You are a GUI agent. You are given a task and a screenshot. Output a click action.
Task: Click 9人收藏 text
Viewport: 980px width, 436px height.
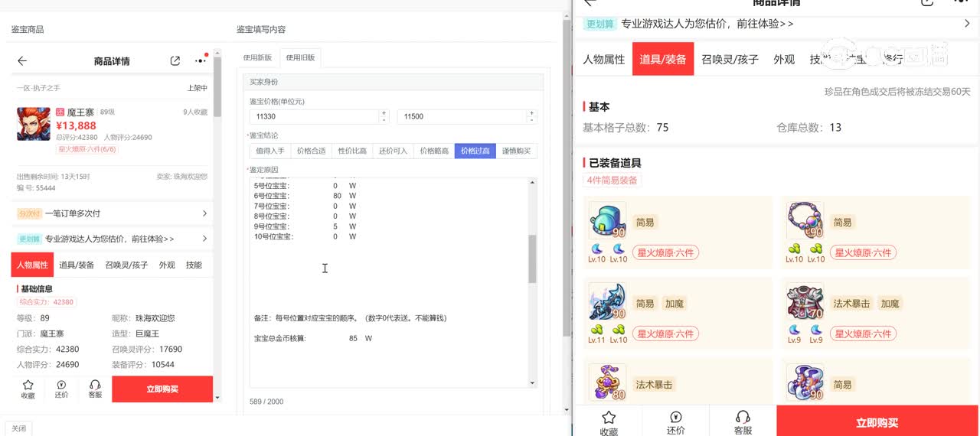click(x=195, y=112)
